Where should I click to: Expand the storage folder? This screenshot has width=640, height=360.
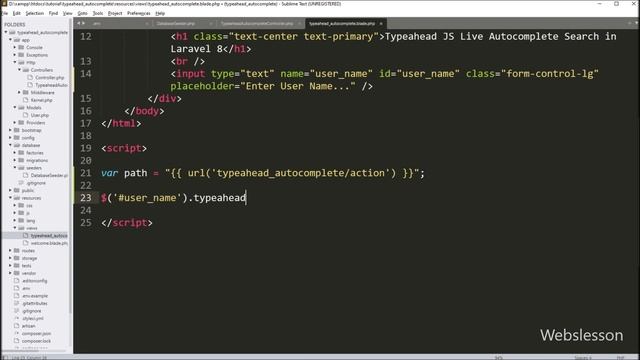[x=11, y=258]
